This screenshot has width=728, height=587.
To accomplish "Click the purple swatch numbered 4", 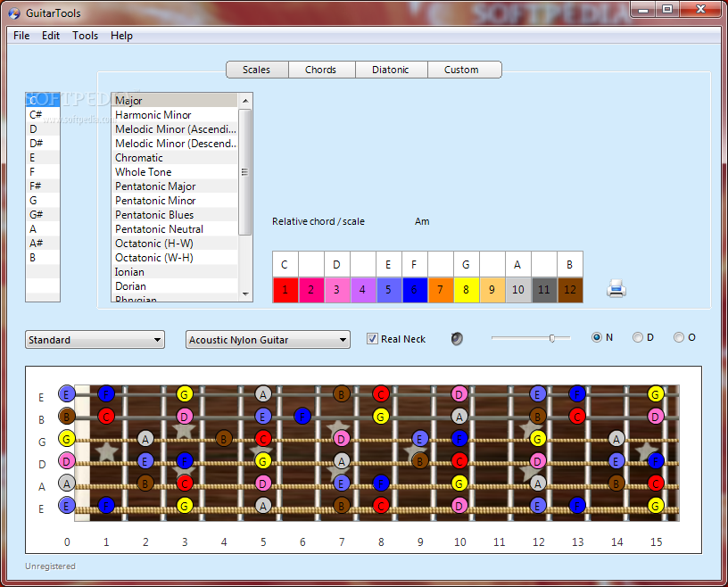I will pyautogui.click(x=362, y=290).
